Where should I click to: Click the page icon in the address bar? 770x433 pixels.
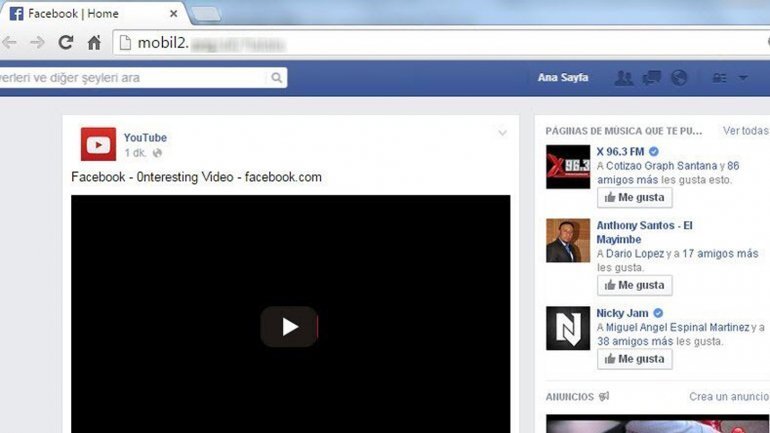[125, 43]
